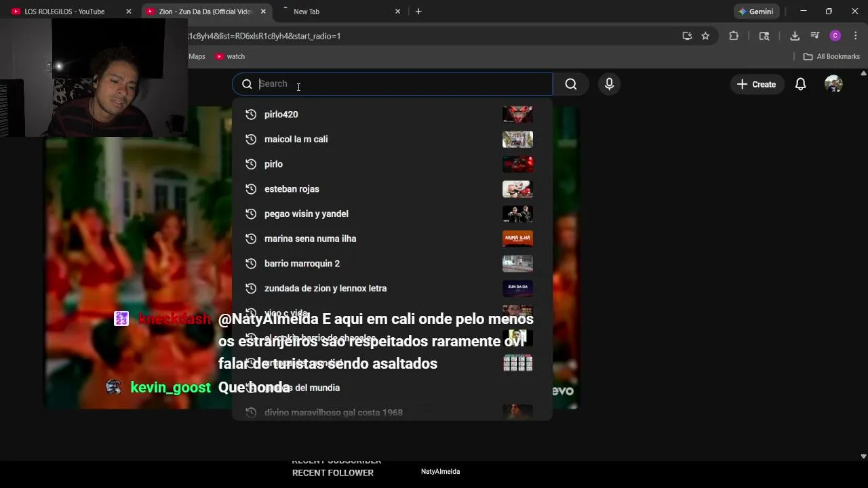The width and height of the screenshot is (868, 488).
Task: Click the address bar URL
Action: (264, 36)
